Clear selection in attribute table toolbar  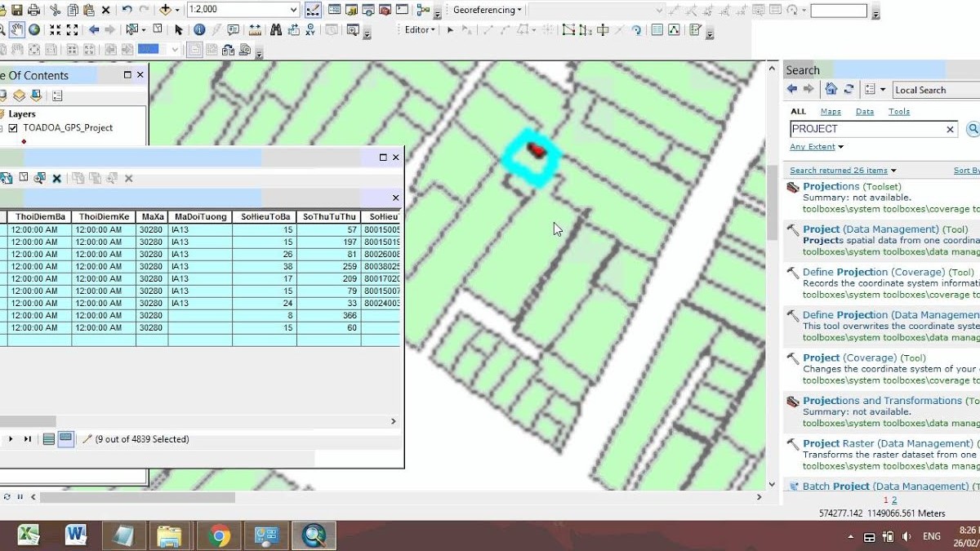[x=57, y=178]
